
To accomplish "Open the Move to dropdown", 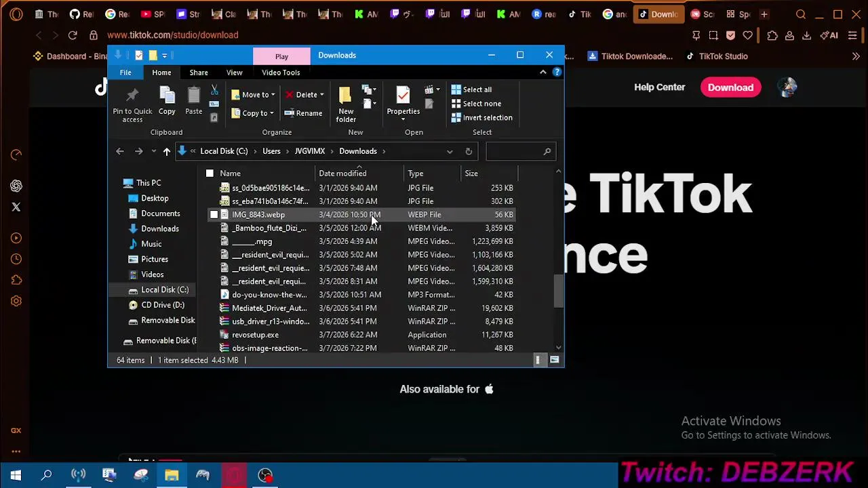I will 253,95.
